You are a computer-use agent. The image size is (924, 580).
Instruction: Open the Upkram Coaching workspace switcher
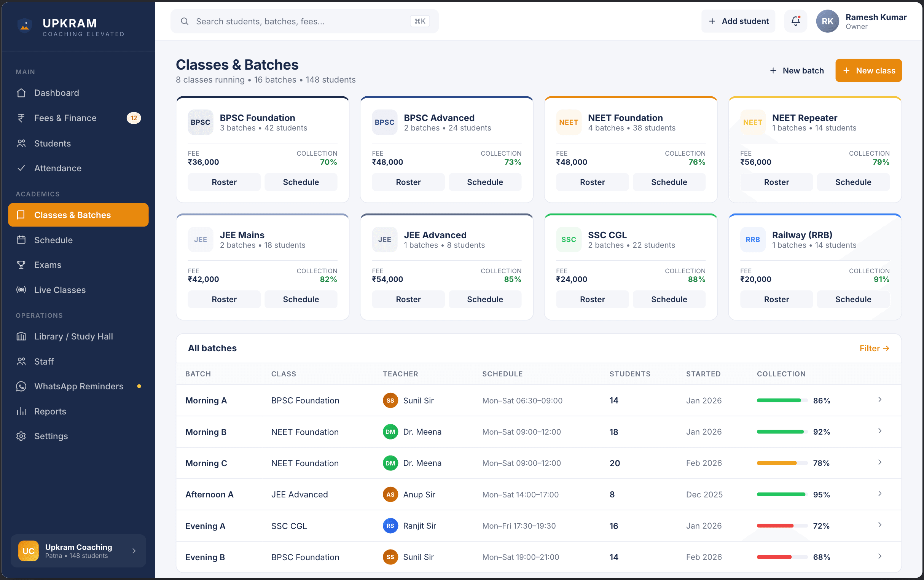pyautogui.click(x=78, y=551)
